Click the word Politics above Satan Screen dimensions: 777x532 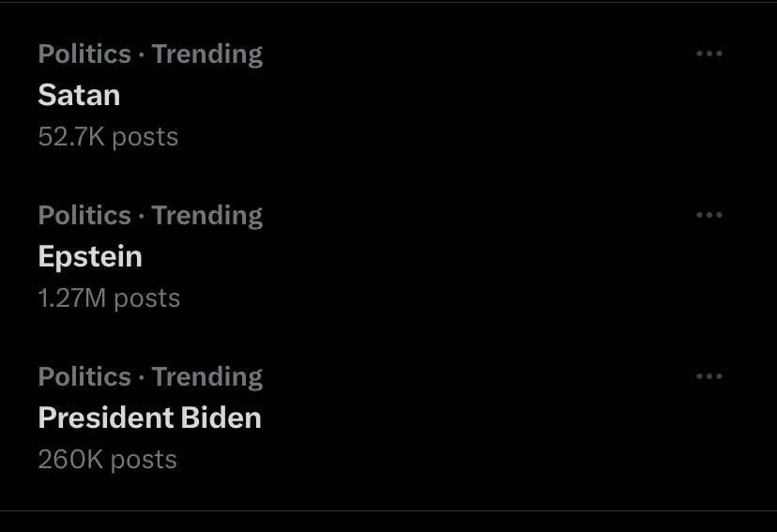(x=84, y=54)
